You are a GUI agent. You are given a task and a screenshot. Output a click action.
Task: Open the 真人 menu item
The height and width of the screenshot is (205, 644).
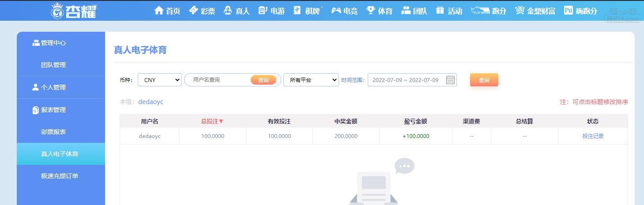click(242, 11)
